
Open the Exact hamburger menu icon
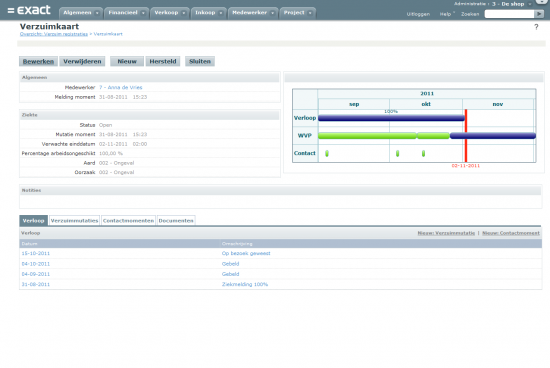click(11, 11)
